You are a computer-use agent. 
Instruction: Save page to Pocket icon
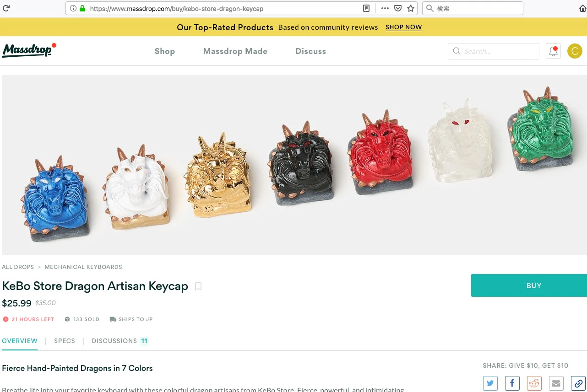(x=398, y=8)
